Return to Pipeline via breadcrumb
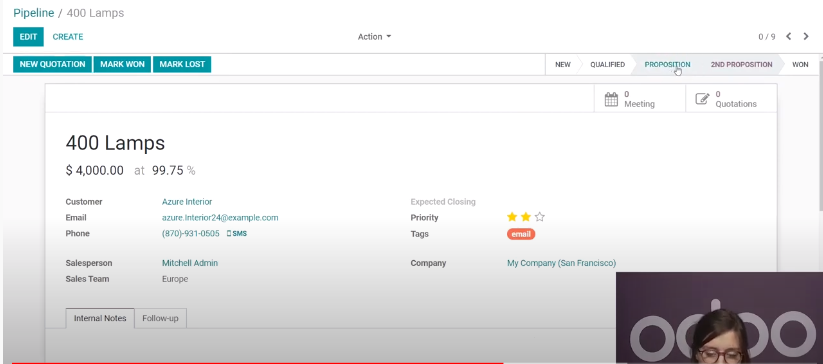823x364 pixels. 34,13
